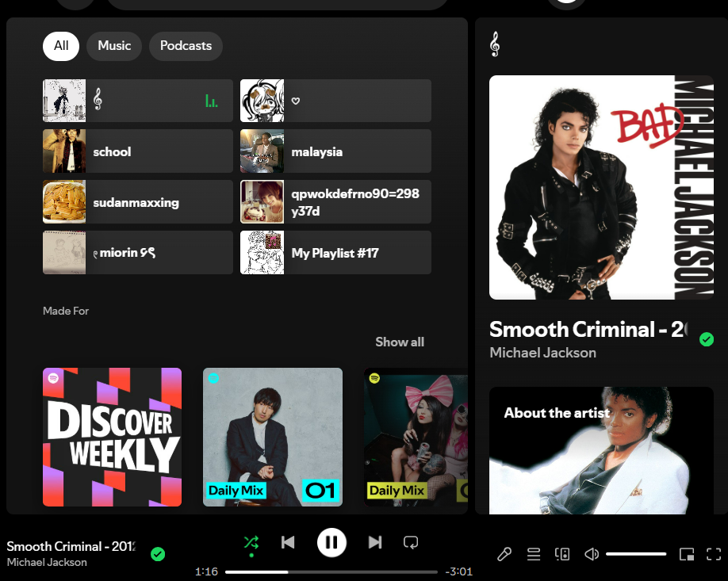Skip to the previous track
Viewport: 728px width, 581px height.
[288, 542]
